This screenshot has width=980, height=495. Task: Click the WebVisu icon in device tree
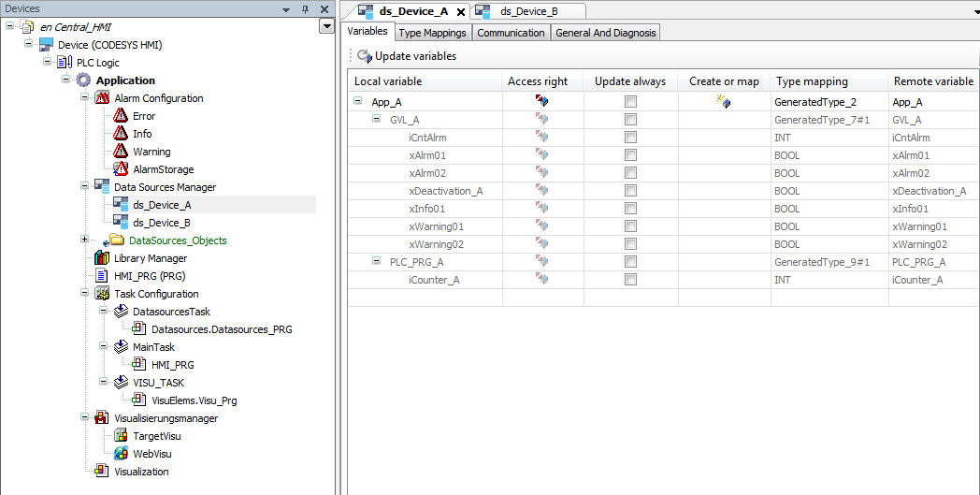click(x=121, y=454)
